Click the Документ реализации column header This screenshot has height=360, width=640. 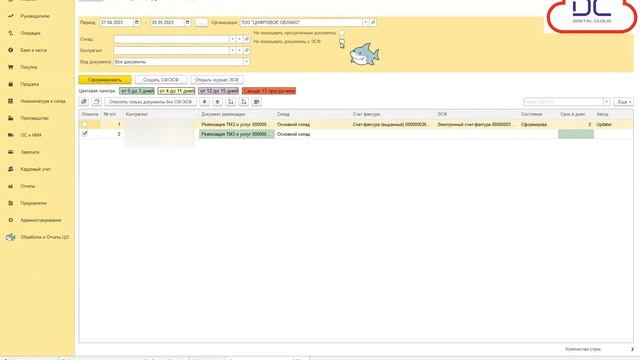237,114
